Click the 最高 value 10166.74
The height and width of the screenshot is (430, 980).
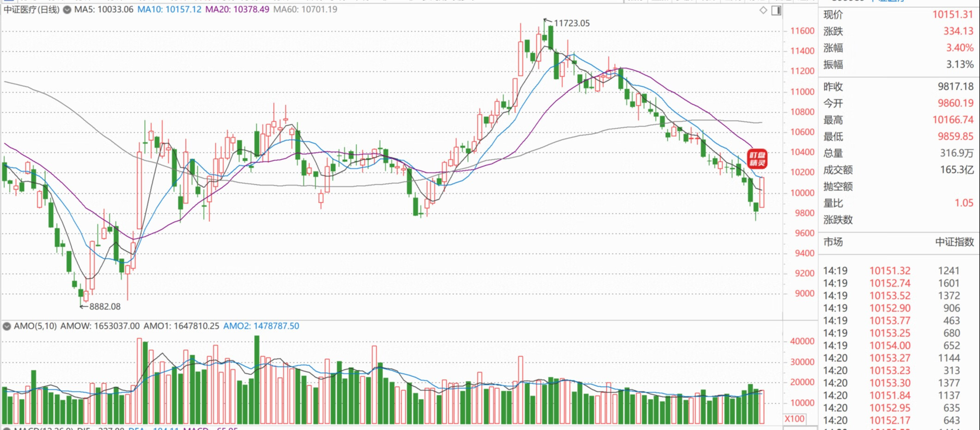click(952, 120)
